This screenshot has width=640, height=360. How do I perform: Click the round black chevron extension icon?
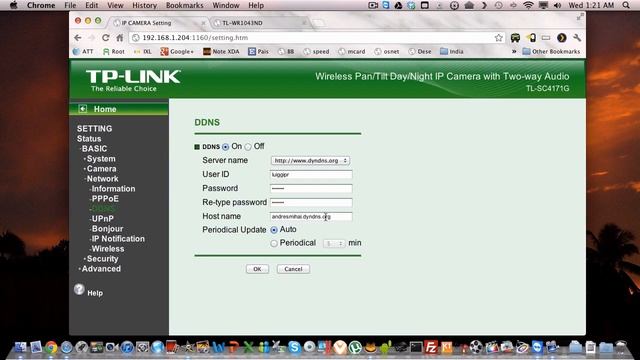click(x=562, y=38)
